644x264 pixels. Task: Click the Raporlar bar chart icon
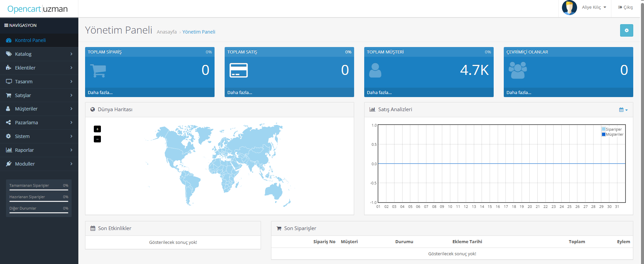point(9,150)
